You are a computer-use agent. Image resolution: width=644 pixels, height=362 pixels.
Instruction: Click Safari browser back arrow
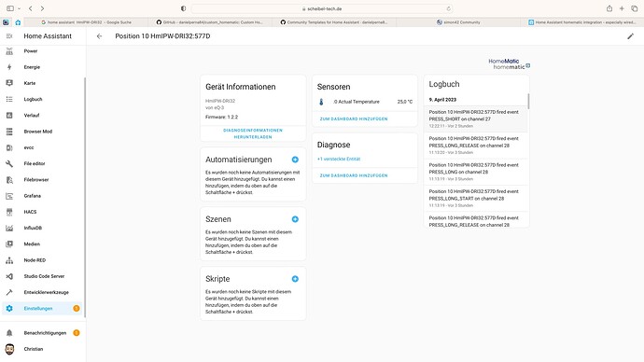point(31,8)
